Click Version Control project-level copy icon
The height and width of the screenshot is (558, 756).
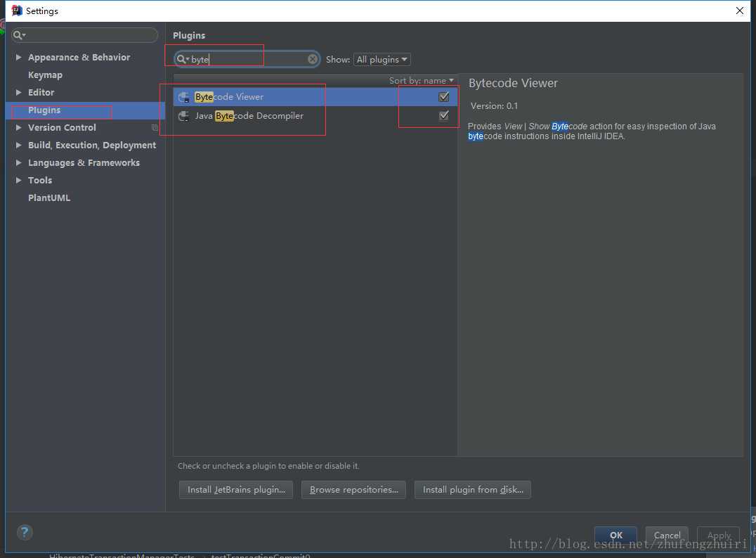coord(155,127)
